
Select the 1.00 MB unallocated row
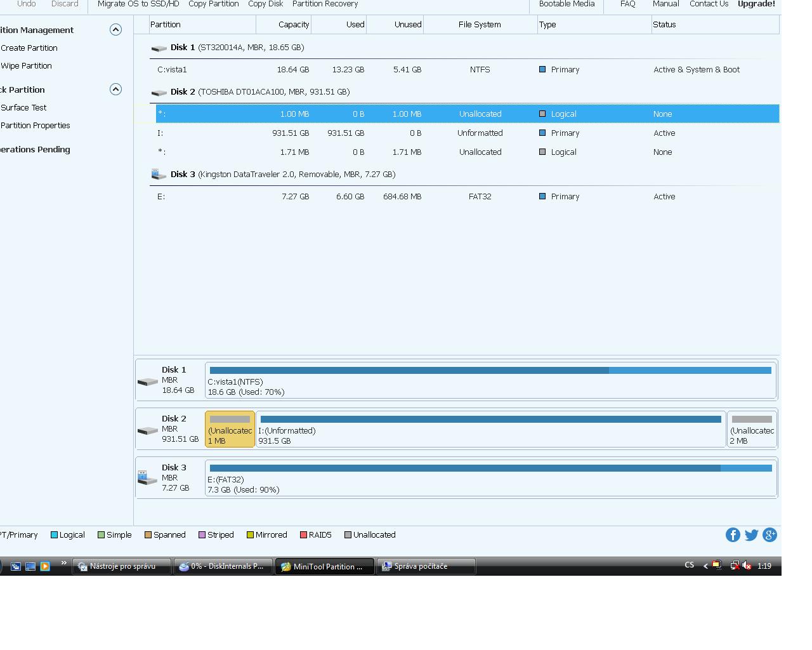click(x=468, y=114)
